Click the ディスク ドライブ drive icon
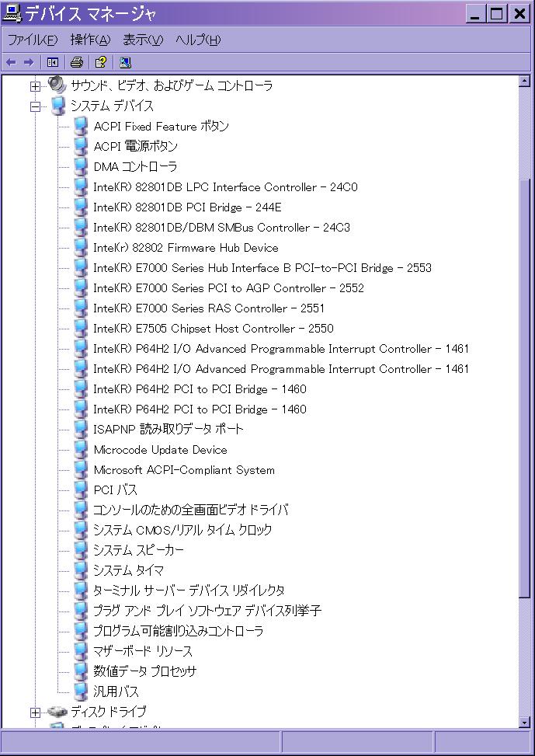535x756 pixels. [x=57, y=711]
